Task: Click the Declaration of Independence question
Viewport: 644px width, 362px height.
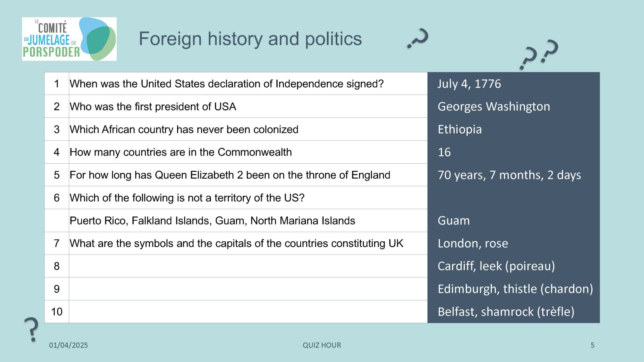Action: [227, 84]
